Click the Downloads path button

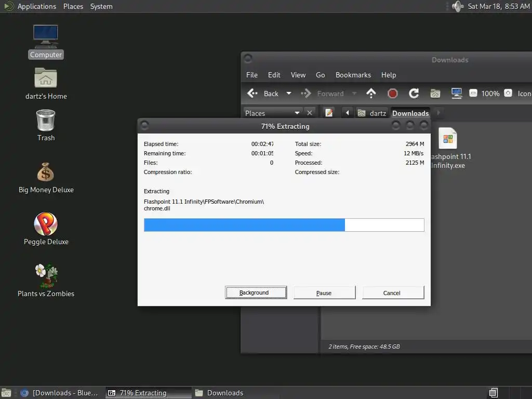[410, 113]
